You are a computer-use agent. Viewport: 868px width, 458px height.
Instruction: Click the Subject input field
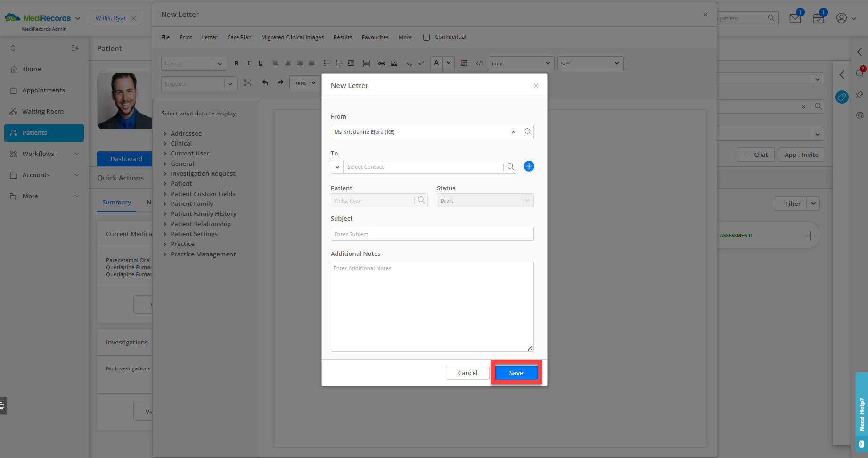[x=432, y=234]
